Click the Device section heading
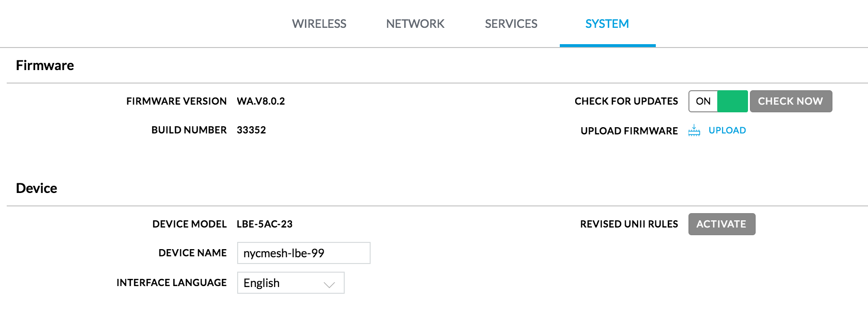868x312 pixels. tap(36, 188)
